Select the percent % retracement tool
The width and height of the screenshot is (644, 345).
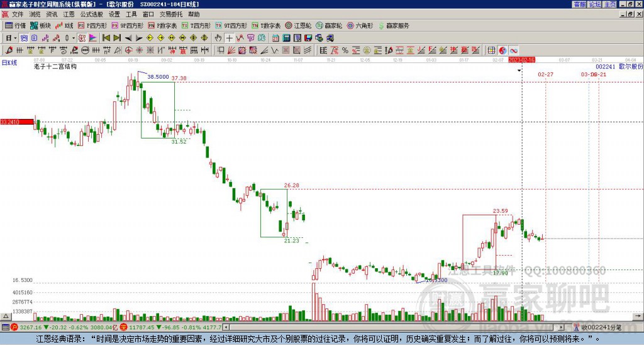[x=345, y=50]
